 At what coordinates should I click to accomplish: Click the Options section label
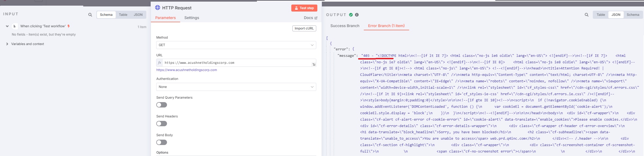click(162, 153)
